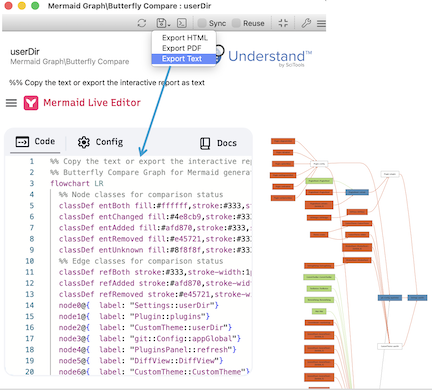This screenshot has width=432, height=390.
Task: Click the userDir report title
Action: coord(25,52)
